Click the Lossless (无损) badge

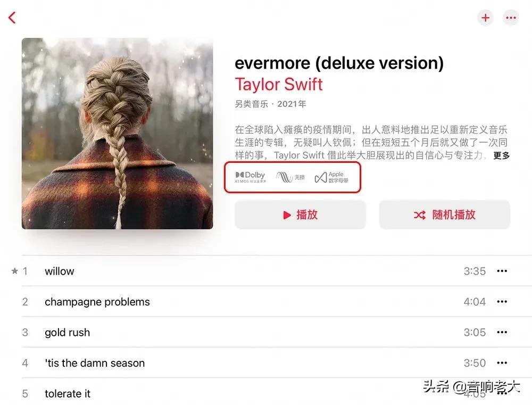[290, 177]
